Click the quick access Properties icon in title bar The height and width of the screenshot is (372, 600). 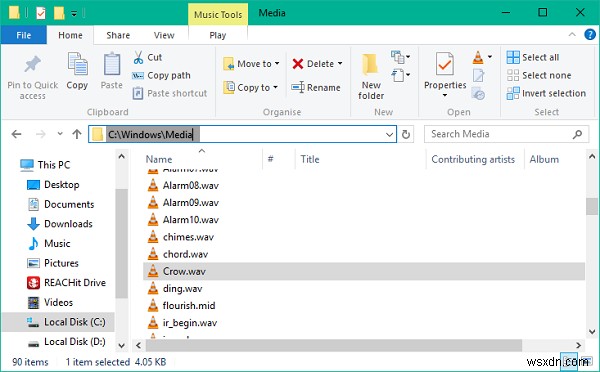tap(41, 13)
